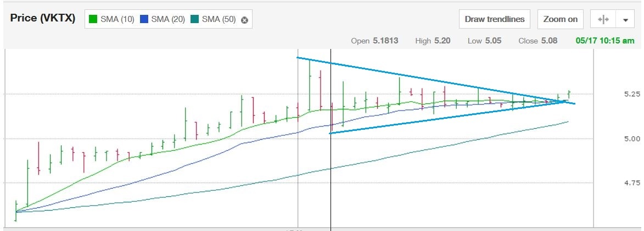
Task: Open the dropdown arrow beside crosshair icon
Action: tap(625, 19)
